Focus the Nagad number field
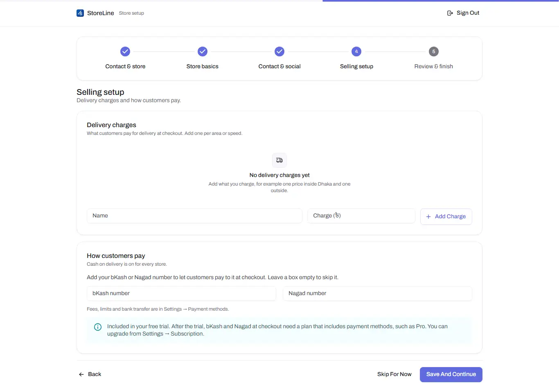 coord(377,293)
